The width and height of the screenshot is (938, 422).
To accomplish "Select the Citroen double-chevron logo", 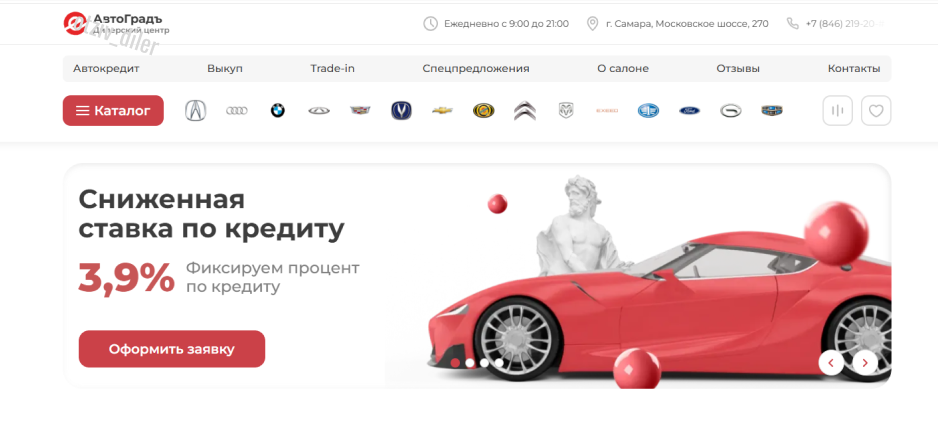I will pyautogui.click(x=525, y=110).
